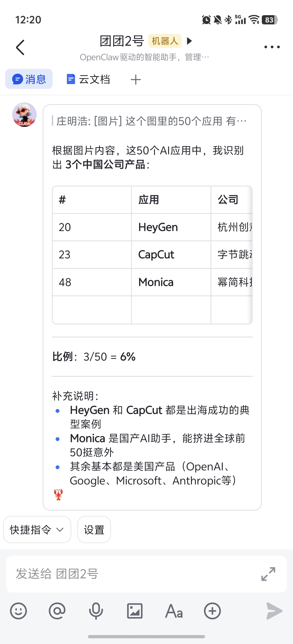293x644 pixels.
Task: Expand the message input to fullscreen
Action: pyautogui.click(x=268, y=574)
